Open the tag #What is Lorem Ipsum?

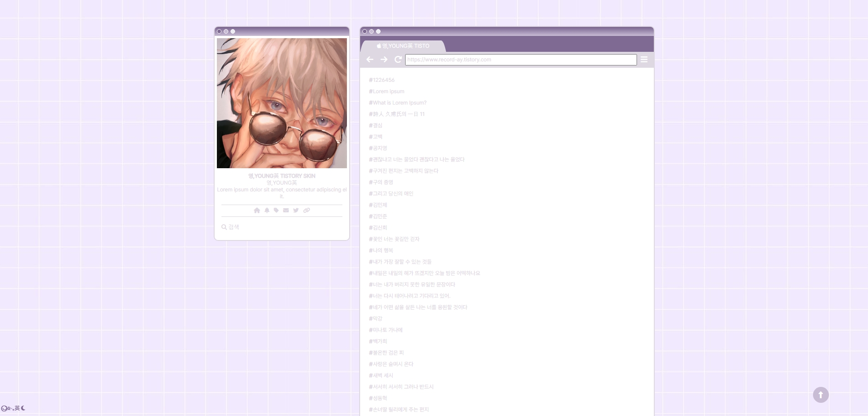click(397, 103)
